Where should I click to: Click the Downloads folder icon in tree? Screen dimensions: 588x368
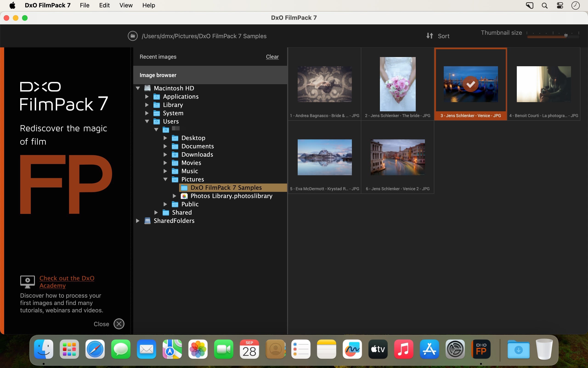(x=175, y=155)
